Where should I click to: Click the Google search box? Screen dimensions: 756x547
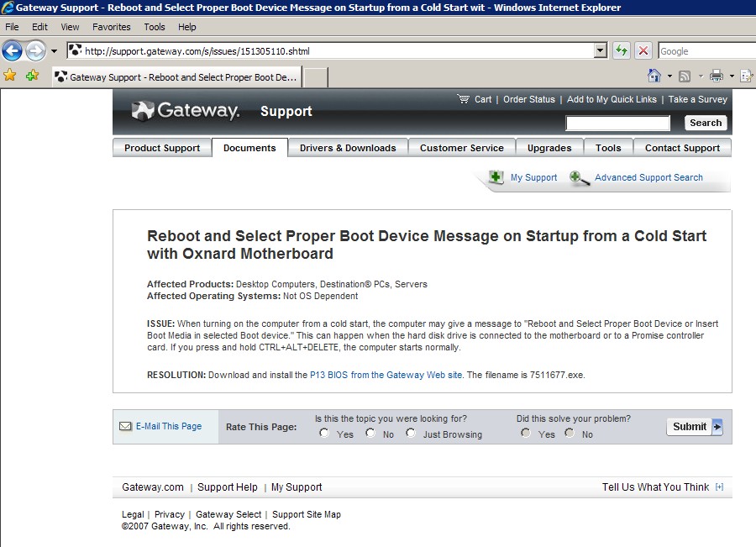706,51
